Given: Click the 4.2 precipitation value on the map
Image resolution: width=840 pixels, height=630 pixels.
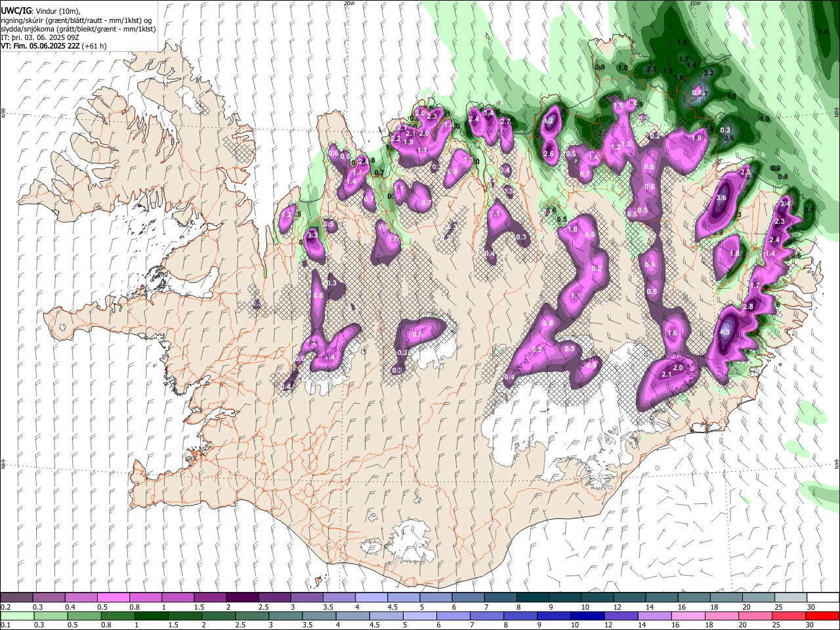Looking at the screenshot, I should tap(550, 121).
